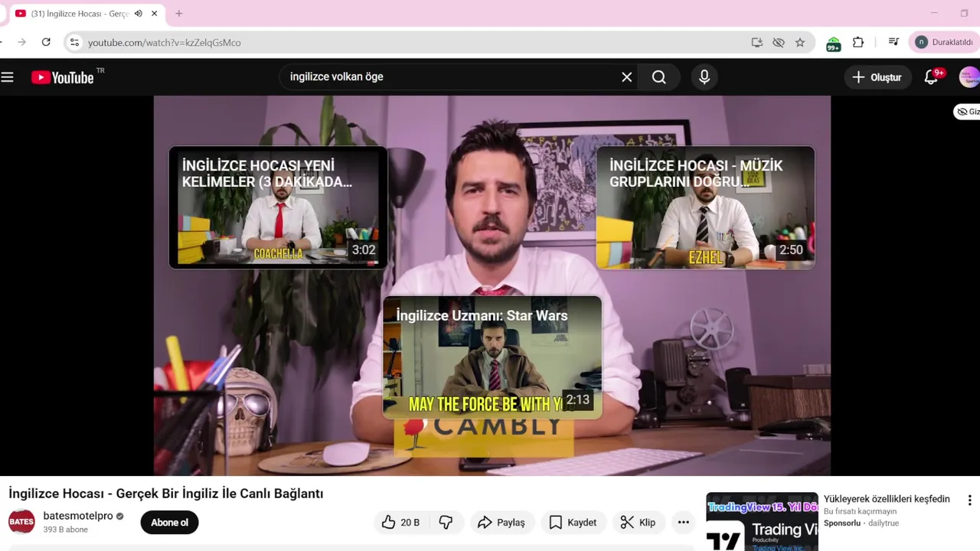Reload the page in browser
Image resolution: width=980 pixels, height=551 pixels.
(46, 42)
